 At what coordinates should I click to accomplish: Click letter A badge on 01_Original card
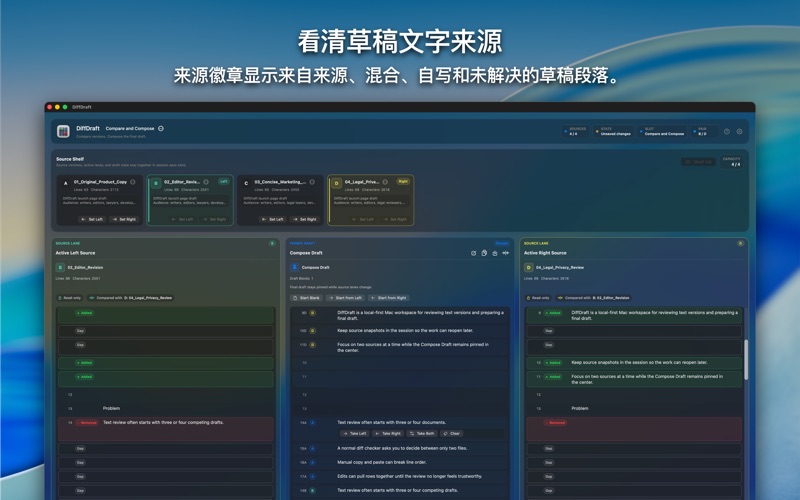[65, 183]
